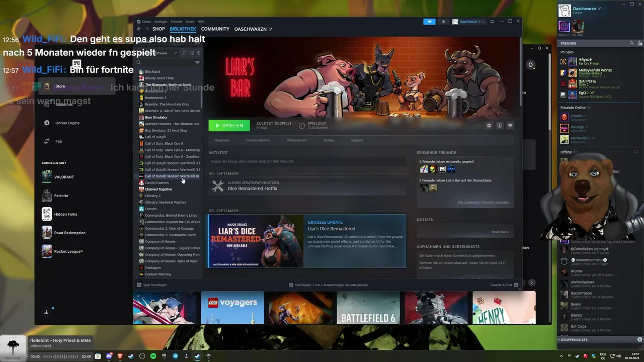Open the Downloads status in Steam footer
The height and width of the screenshot is (362, 644).
(328, 285)
